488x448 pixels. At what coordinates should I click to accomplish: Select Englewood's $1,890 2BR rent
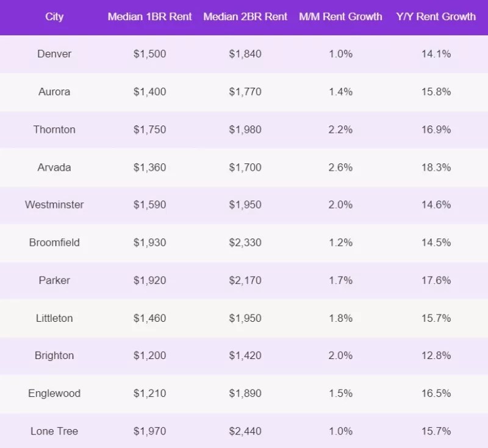coord(245,394)
